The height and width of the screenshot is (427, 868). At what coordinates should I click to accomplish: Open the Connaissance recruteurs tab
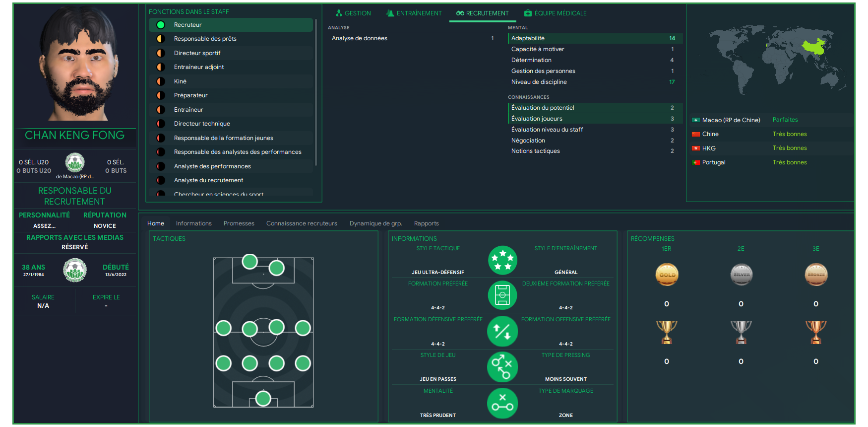coord(302,223)
